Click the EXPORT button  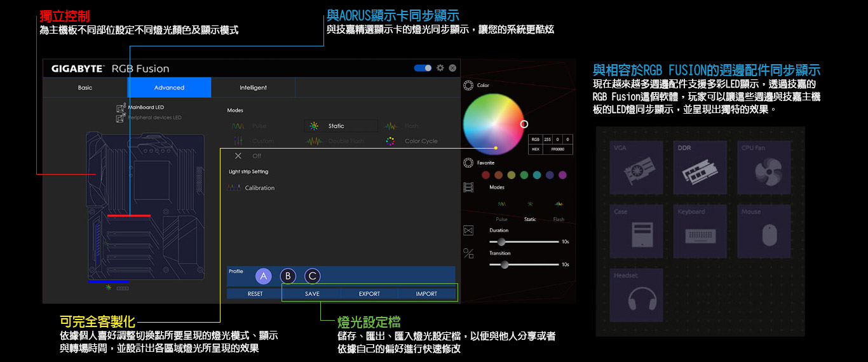[x=369, y=294]
